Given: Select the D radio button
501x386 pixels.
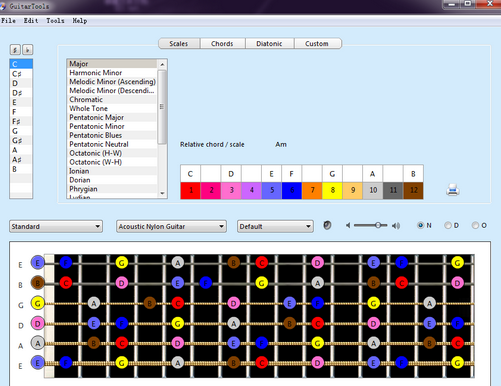Looking at the screenshot, I should coord(448,225).
